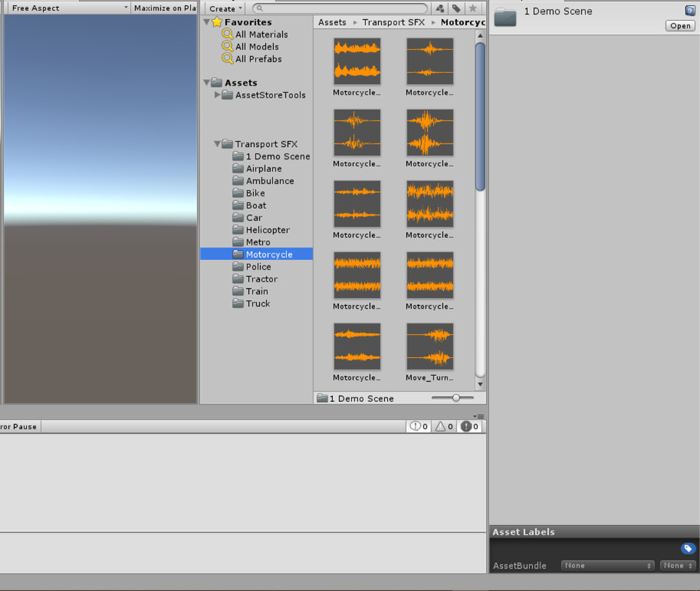The image size is (700, 591).
Task: Click the Project search field
Action: pos(340,8)
